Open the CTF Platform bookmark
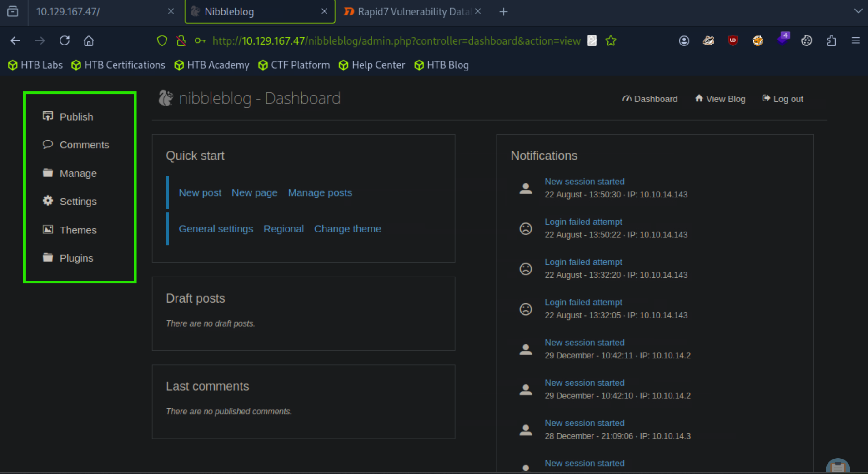Viewport: 868px width, 474px height. 294,65
